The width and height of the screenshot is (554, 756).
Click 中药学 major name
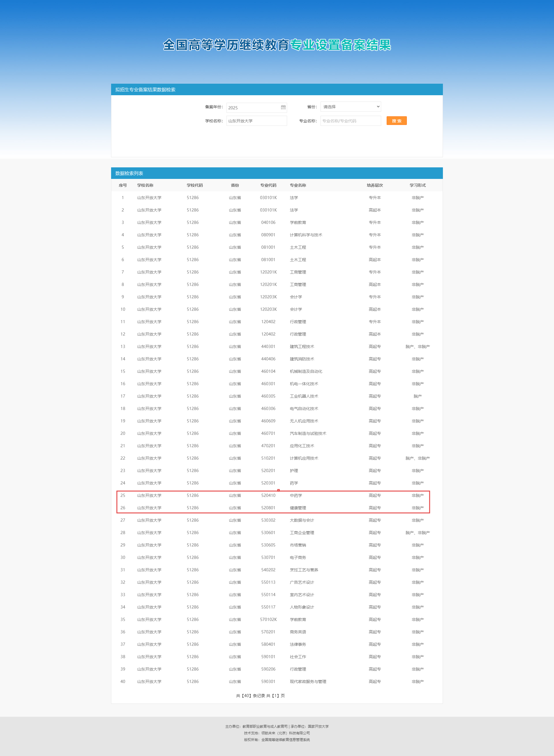pyautogui.click(x=296, y=495)
